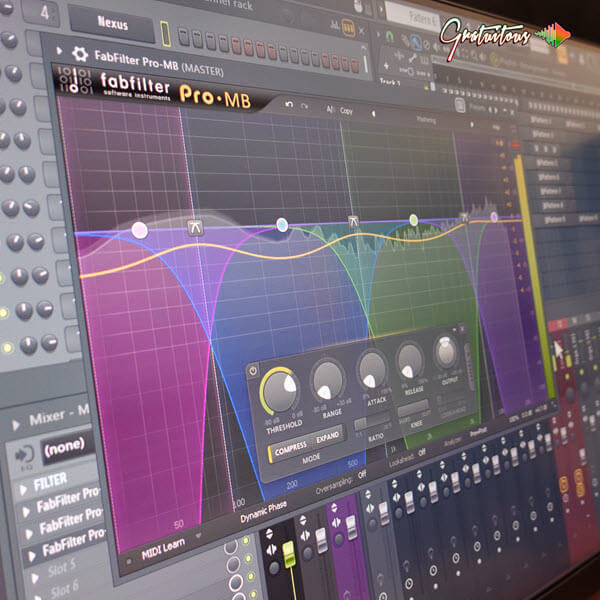The height and width of the screenshot is (600, 600).
Task: Close the band controls panel
Action: (461, 328)
